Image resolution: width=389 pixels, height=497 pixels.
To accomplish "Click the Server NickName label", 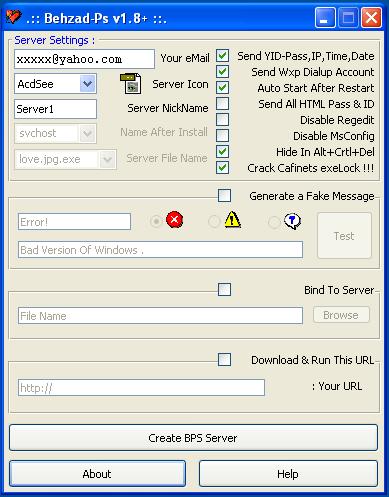I will 168,108.
